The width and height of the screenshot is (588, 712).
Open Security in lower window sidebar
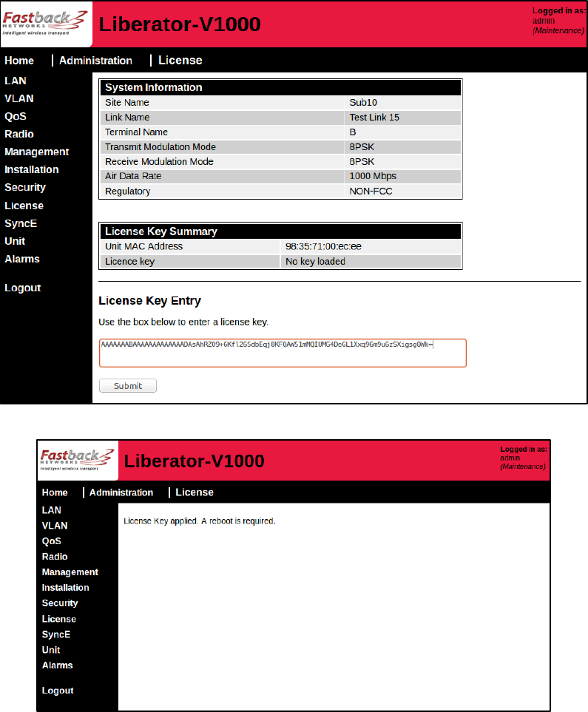click(x=60, y=603)
